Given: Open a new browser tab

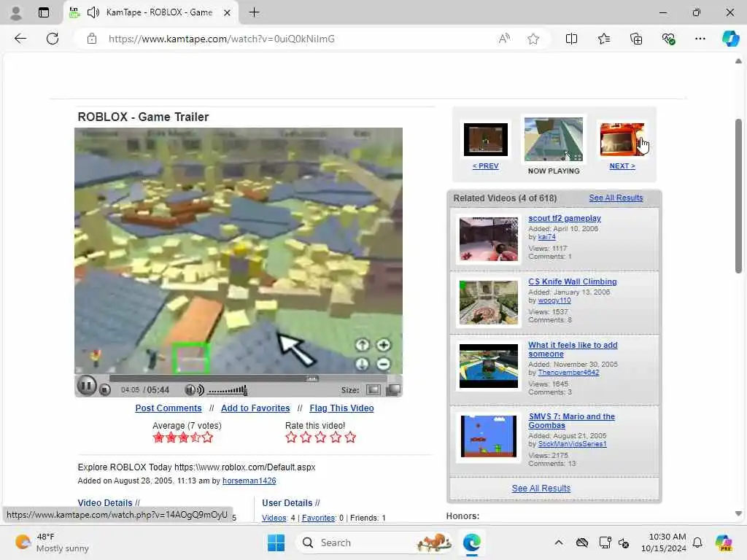Looking at the screenshot, I should (255, 12).
